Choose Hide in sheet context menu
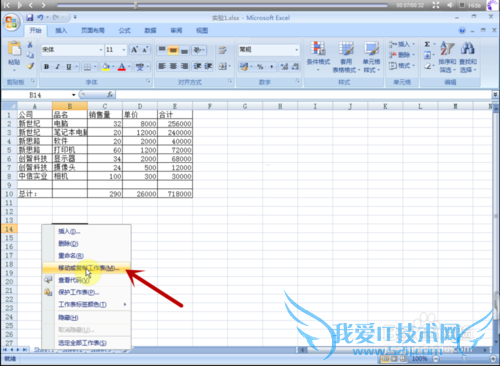The image size is (500, 366). 87,318
